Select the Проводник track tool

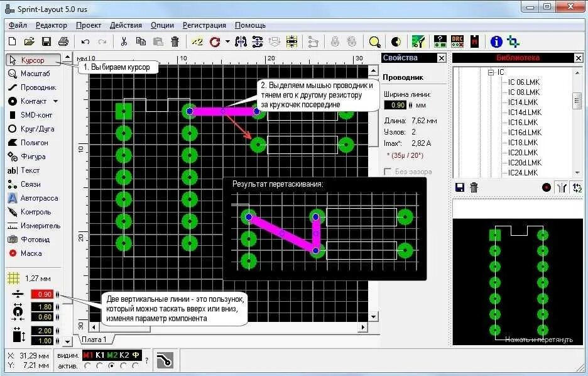point(32,87)
